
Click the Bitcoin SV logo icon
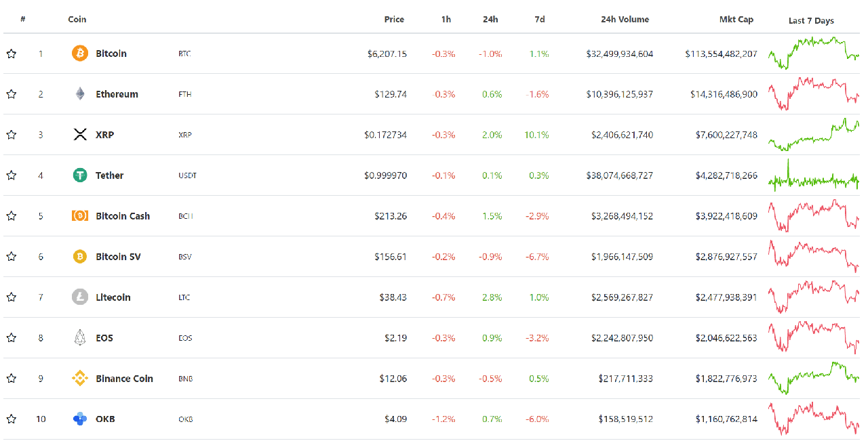pyautogui.click(x=80, y=256)
